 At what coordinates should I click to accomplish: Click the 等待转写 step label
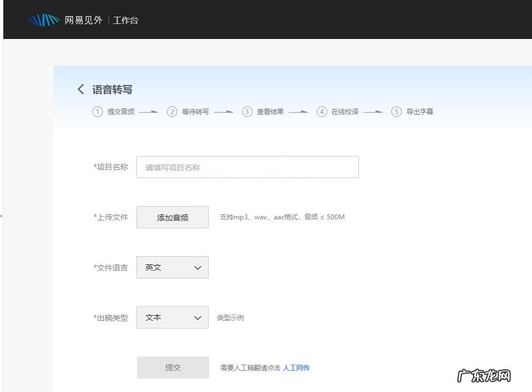195,111
